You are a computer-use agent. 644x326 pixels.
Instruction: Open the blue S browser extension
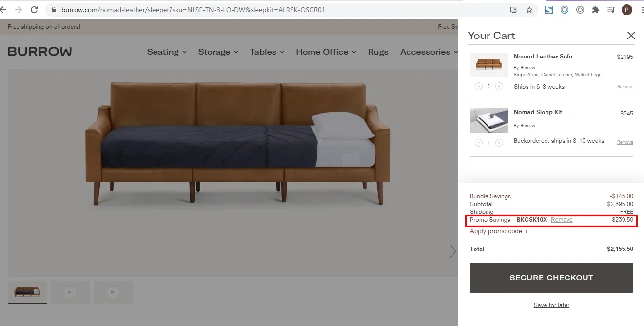(549, 10)
